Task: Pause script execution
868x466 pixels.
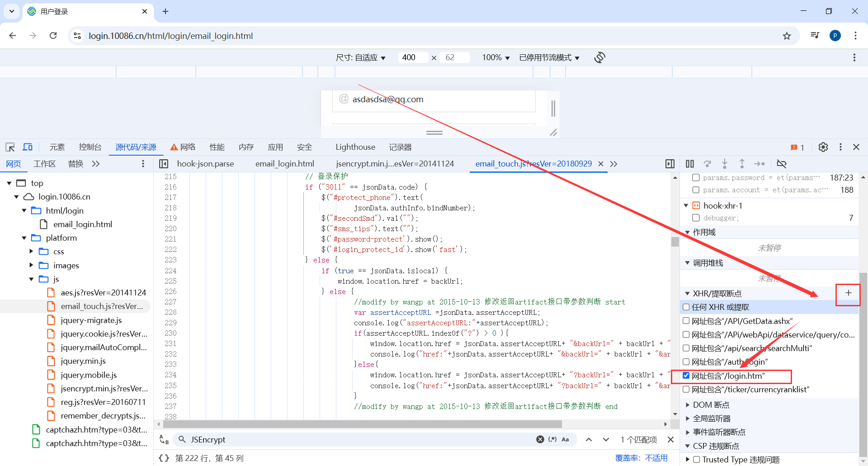Action: [690, 164]
